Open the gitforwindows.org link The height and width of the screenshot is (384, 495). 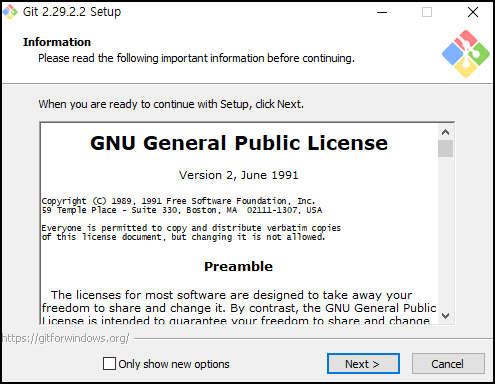(66, 338)
